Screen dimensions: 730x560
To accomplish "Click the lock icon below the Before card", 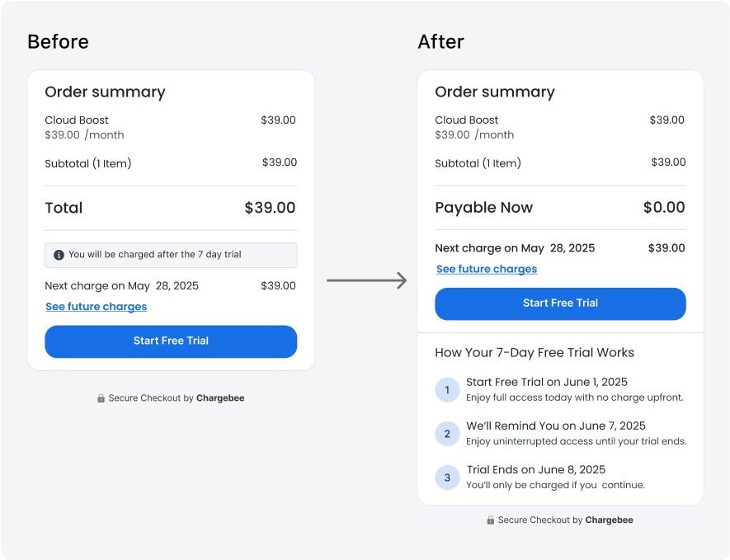I will tap(101, 398).
